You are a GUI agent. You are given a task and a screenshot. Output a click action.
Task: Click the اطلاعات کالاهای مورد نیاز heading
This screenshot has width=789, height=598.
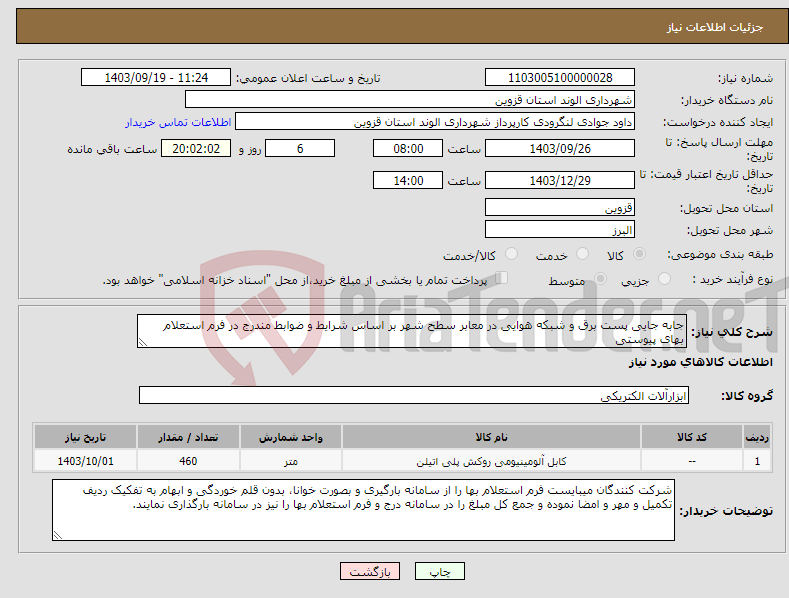(700, 362)
